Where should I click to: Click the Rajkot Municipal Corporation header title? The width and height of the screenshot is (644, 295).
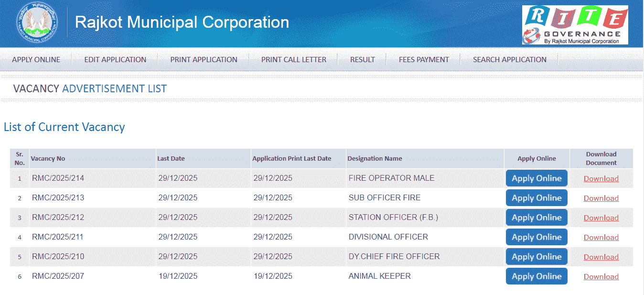coord(182,22)
